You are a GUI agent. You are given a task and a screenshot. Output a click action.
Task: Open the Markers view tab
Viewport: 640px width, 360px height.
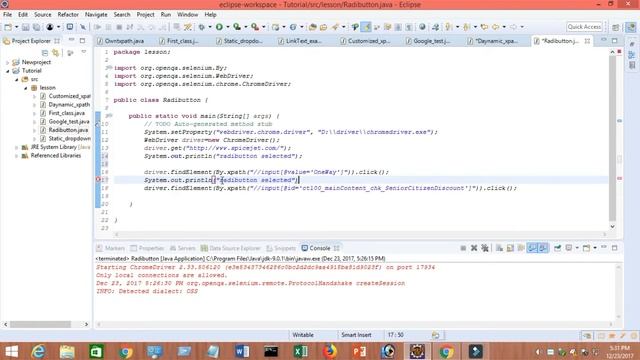111,248
